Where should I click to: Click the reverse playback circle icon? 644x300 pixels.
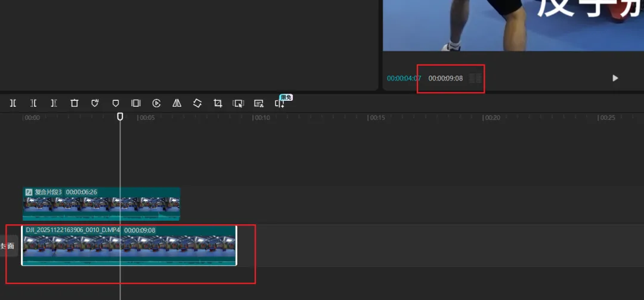click(156, 103)
